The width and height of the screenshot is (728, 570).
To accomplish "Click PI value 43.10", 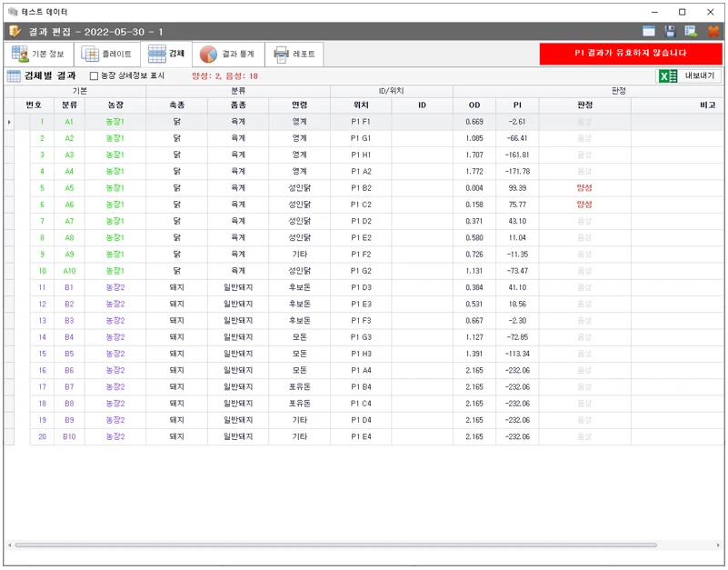I will 517,222.
